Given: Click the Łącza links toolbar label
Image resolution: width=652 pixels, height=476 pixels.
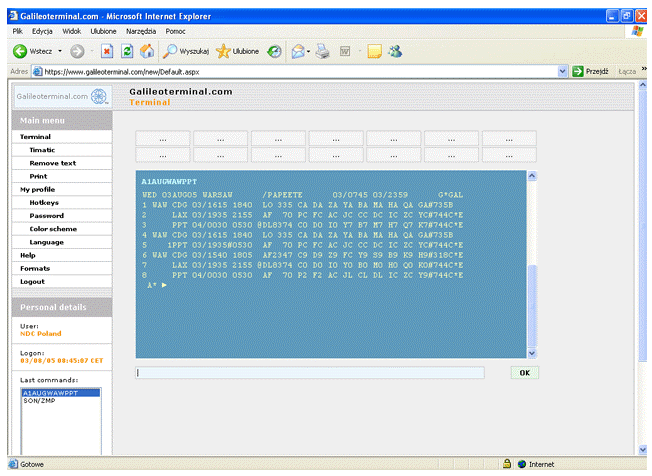Looking at the screenshot, I should 627,72.
